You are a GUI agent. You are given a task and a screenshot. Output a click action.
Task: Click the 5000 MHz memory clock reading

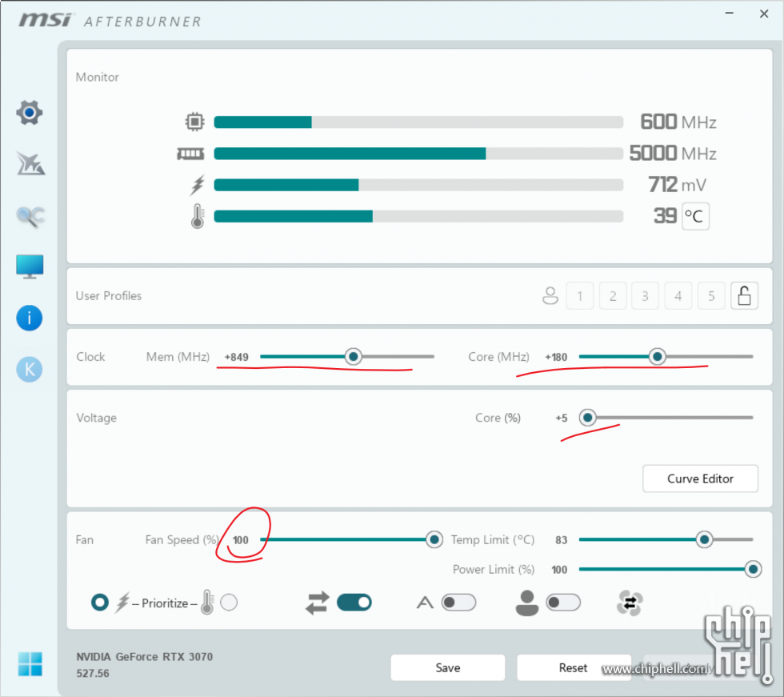point(673,153)
